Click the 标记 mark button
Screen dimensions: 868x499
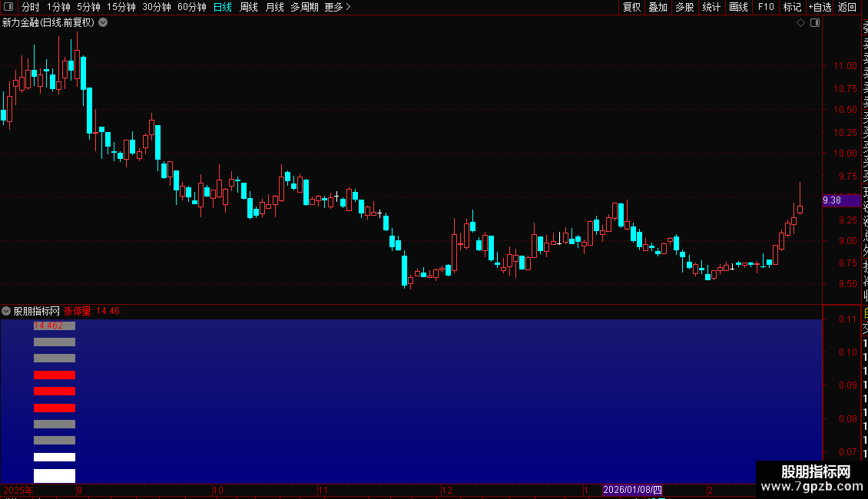pyautogui.click(x=792, y=7)
